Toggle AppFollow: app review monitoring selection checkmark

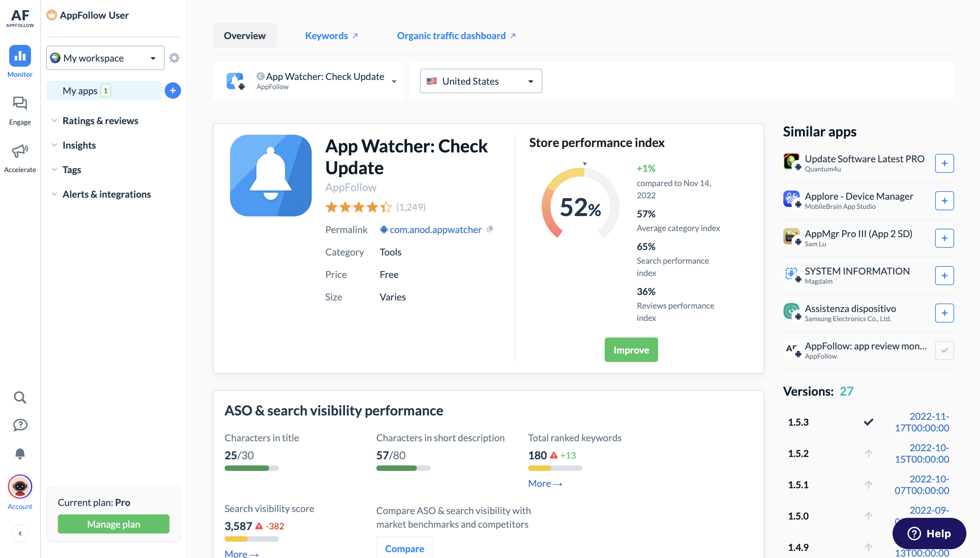point(945,350)
